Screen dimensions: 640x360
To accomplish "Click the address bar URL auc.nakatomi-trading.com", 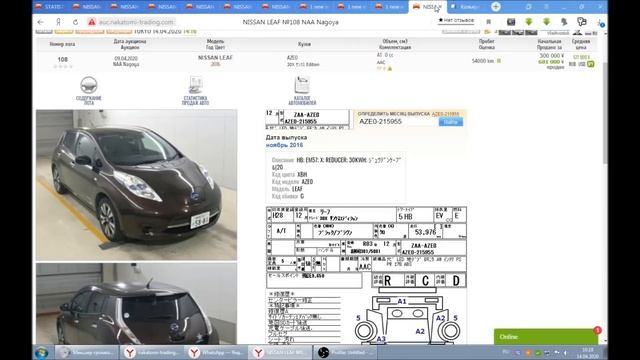I will click(136, 22).
